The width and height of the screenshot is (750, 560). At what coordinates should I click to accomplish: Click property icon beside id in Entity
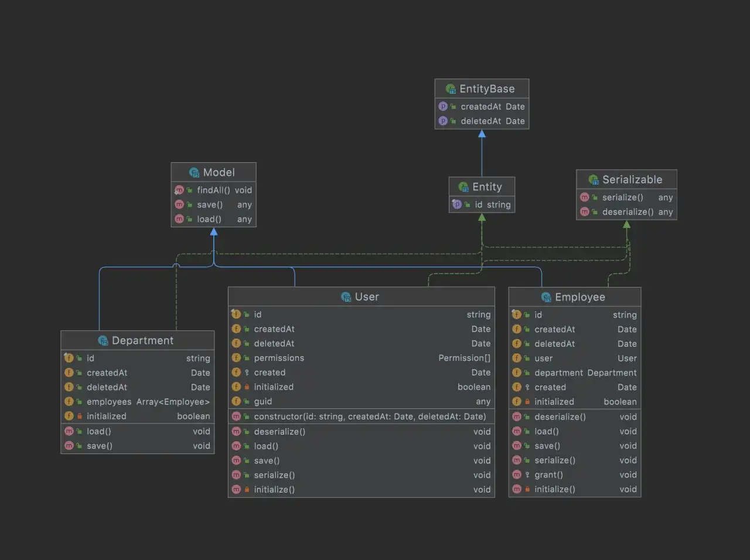(x=457, y=204)
